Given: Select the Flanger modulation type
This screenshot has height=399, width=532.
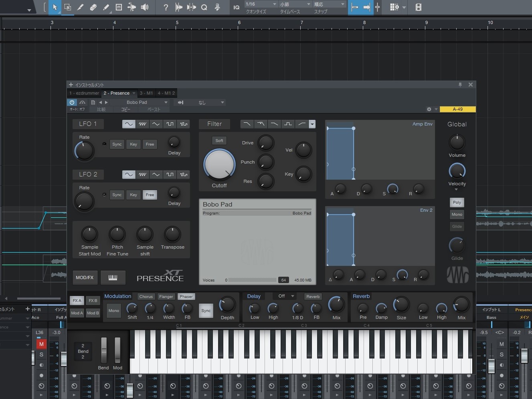Looking at the screenshot, I should [x=166, y=297].
